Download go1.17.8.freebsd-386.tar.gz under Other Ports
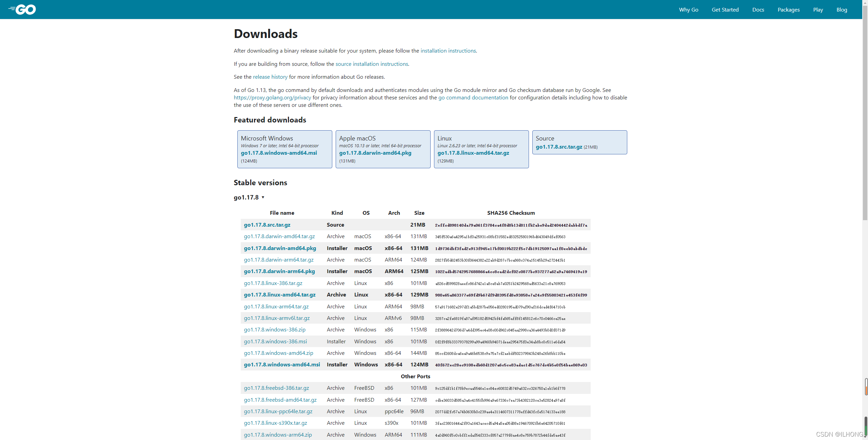This screenshot has width=868, height=440. 276,388
